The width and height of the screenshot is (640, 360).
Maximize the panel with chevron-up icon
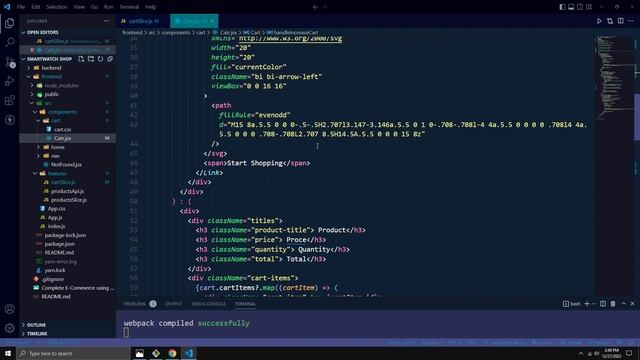[623, 304]
